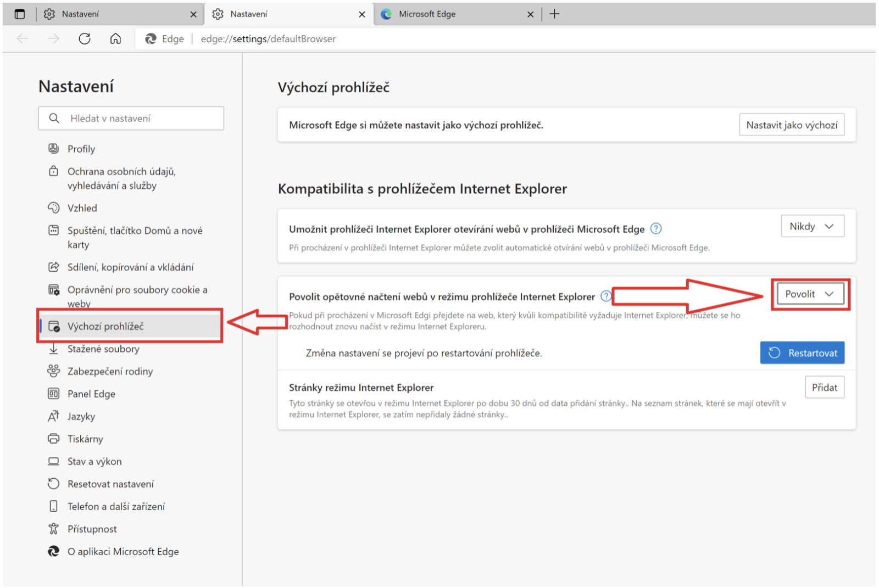Click the Panel Edge sidebar icon

click(x=53, y=394)
